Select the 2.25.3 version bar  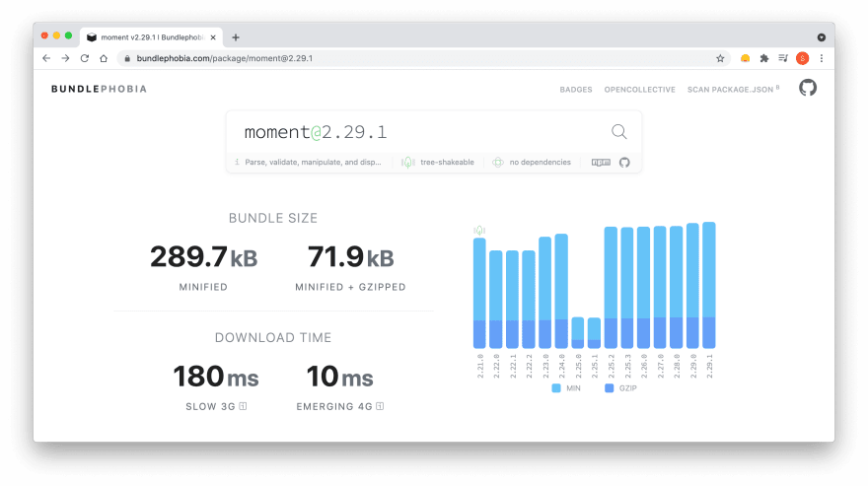point(627,288)
